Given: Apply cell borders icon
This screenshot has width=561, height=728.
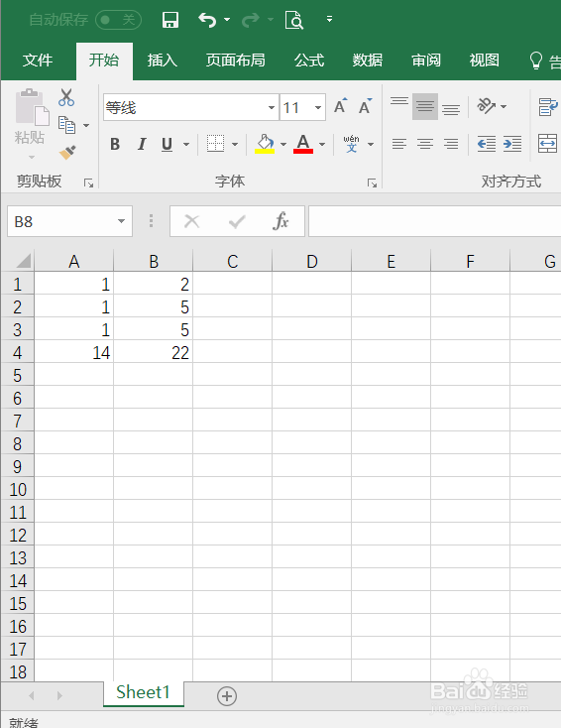Looking at the screenshot, I should [215, 144].
